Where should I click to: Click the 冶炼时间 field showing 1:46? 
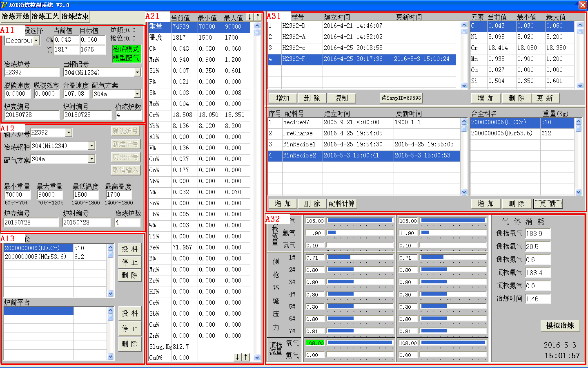[x=538, y=299]
